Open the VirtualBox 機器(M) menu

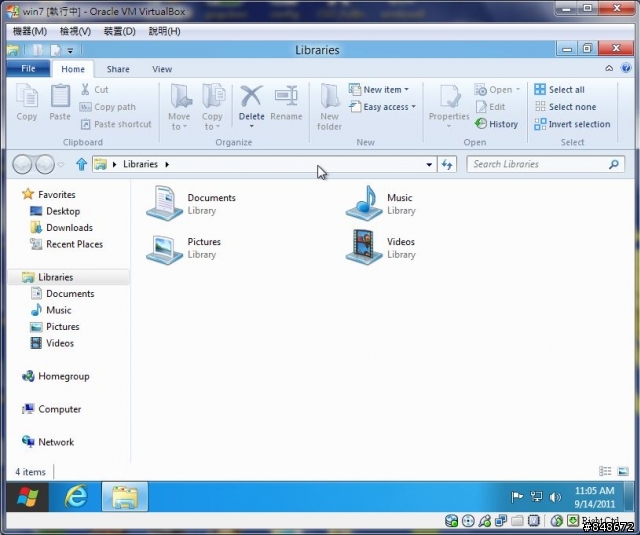point(30,31)
